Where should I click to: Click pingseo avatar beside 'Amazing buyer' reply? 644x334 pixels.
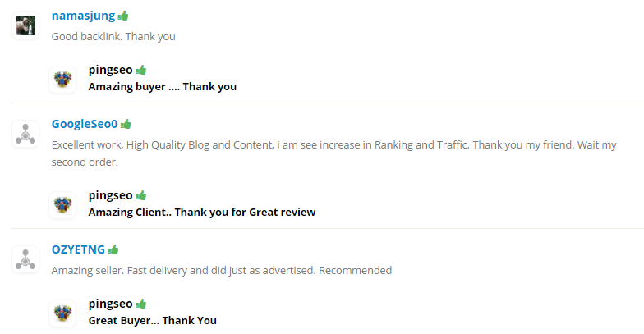coord(62,80)
